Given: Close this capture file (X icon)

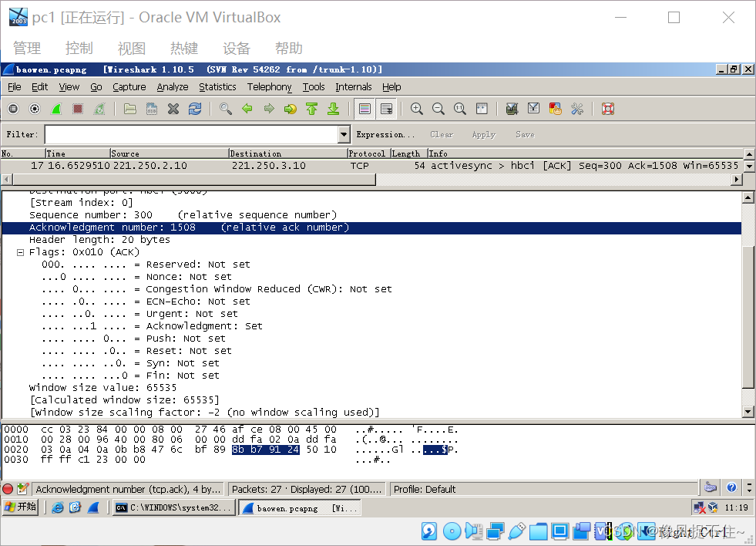Looking at the screenshot, I should pos(173,109).
